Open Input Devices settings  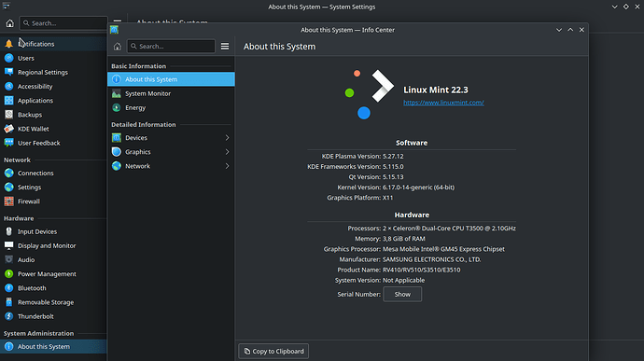tap(53, 231)
